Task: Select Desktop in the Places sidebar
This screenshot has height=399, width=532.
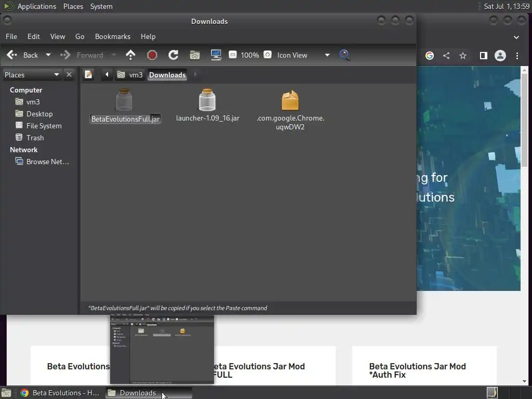Action: (39, 114)
